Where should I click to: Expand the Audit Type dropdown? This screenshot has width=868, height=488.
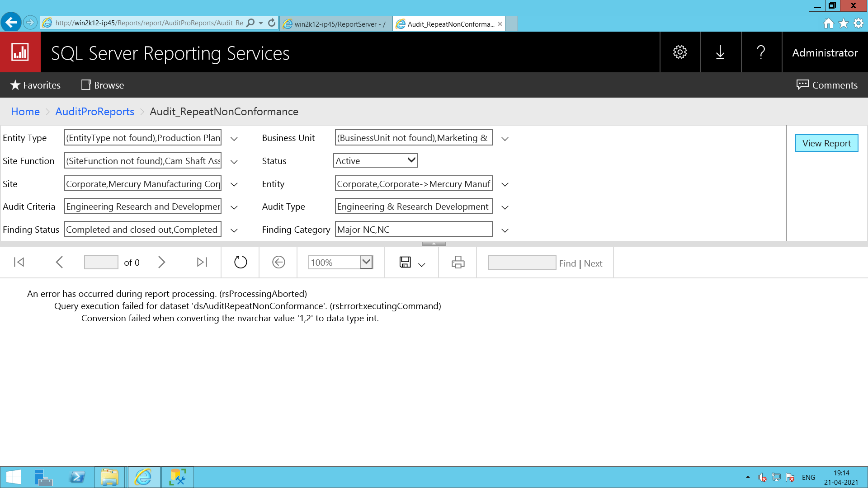point(505,207)
